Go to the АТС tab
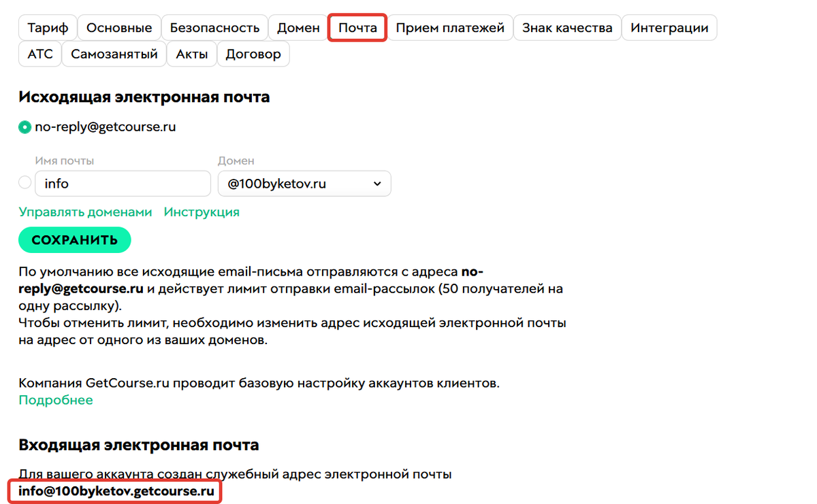Viewport: 817px width, 504px height. click(x=40, y=54)
